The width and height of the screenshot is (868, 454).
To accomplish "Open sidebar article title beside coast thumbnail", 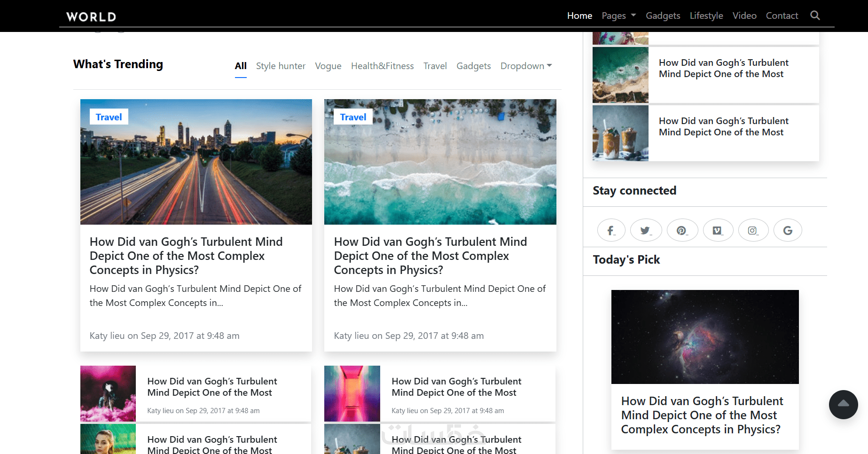I will point(724,68).
